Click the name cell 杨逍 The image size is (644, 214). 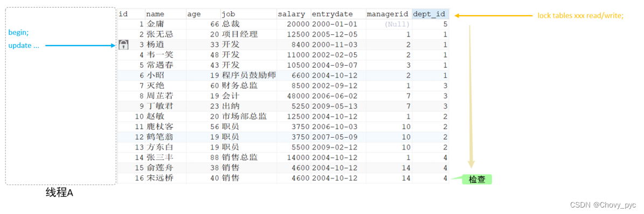(165, 45)
